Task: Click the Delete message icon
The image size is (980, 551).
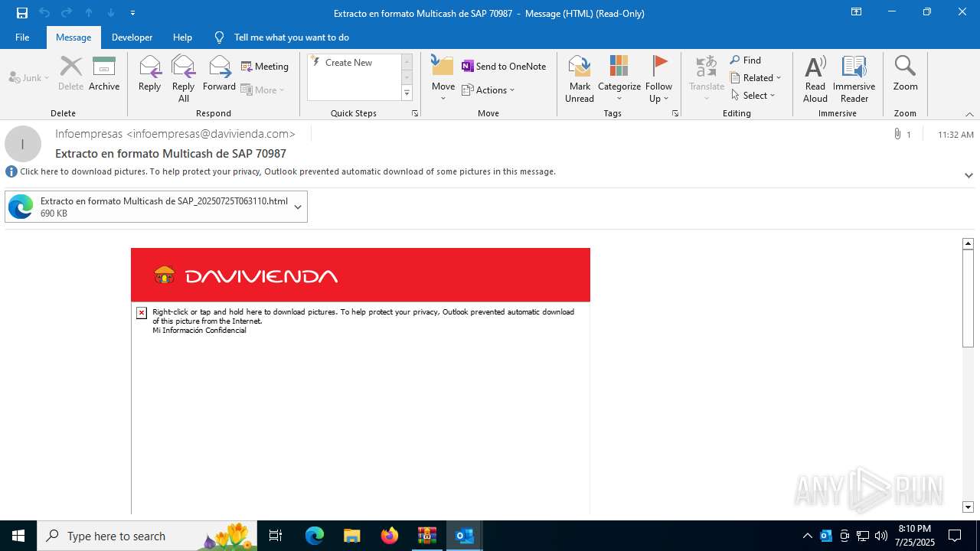Action: [x=70, y=73]
